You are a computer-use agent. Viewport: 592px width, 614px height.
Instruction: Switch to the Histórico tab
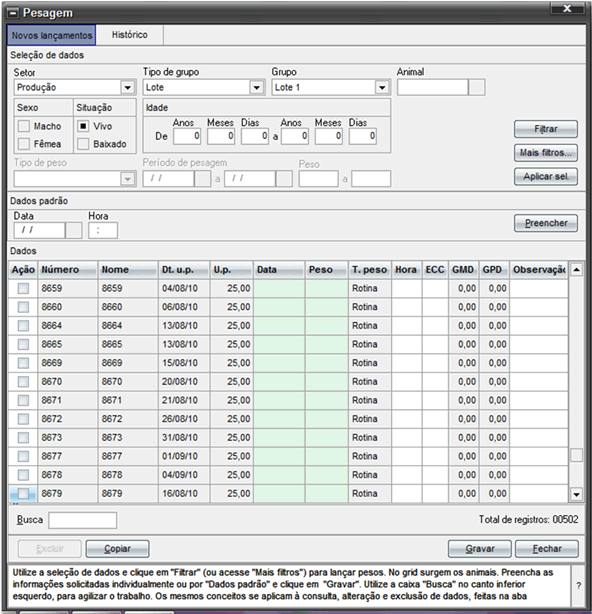click(130, 35)
